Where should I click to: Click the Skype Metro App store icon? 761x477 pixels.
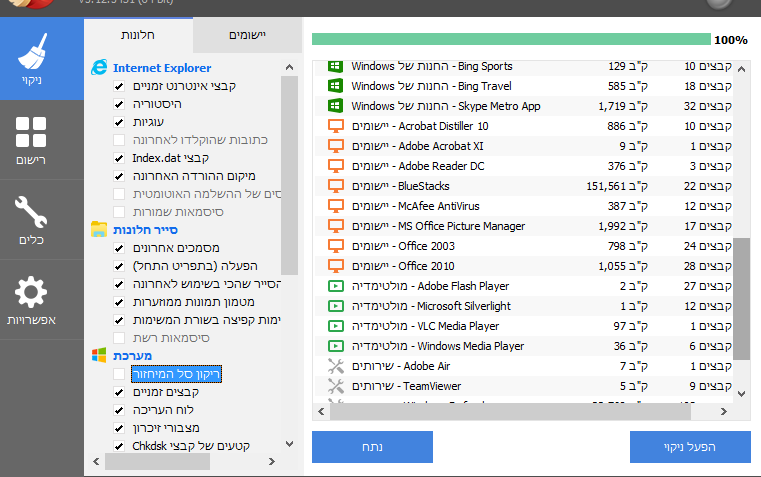click(335, 106)
